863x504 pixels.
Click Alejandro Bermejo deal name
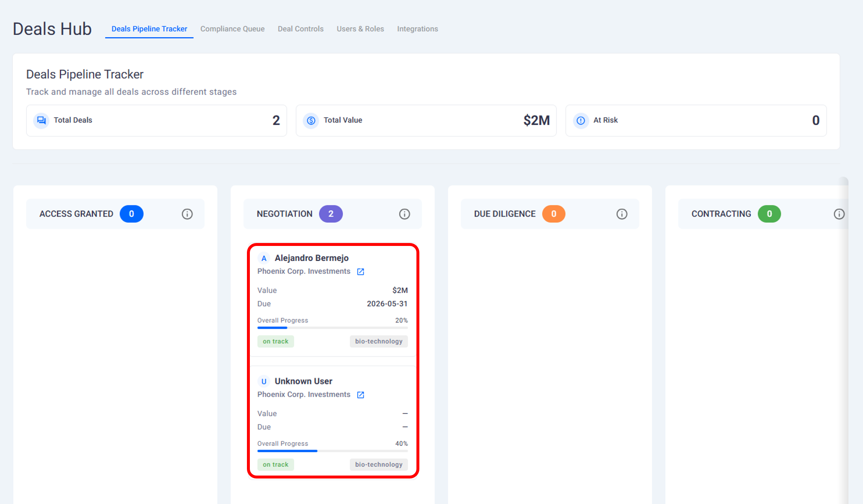click(x=311, y=258)
